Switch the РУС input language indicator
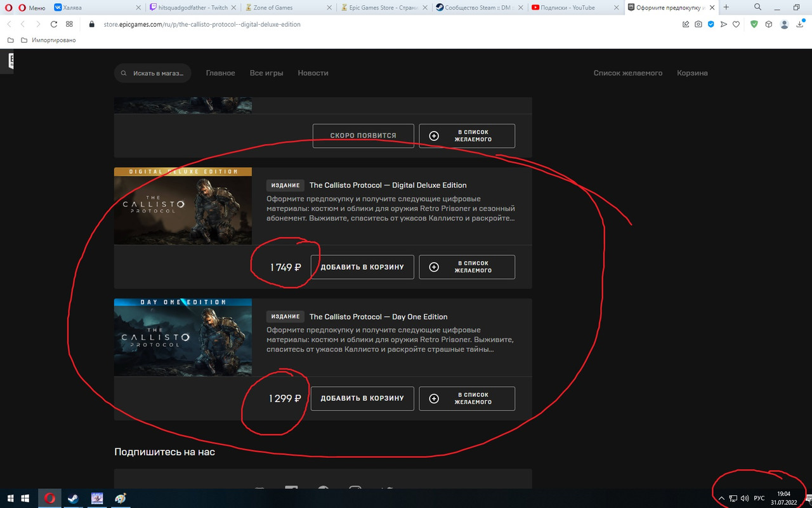Screen dimensions: 812x508 tap(759, 498)
